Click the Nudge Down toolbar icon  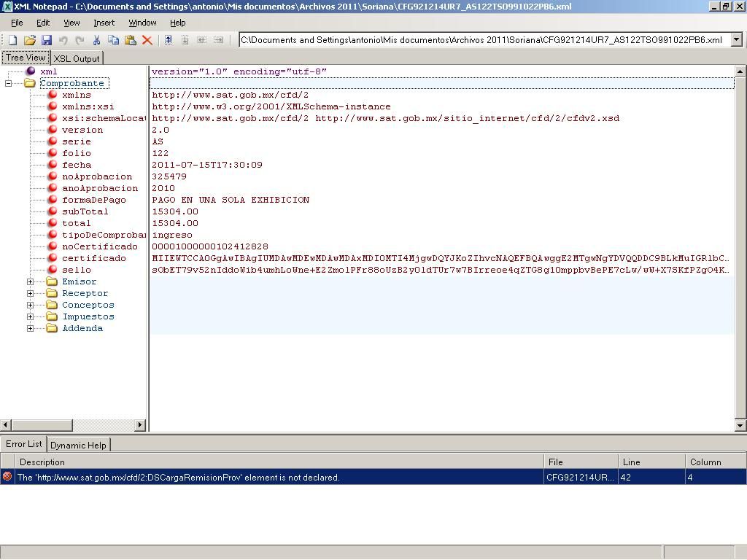185,40
